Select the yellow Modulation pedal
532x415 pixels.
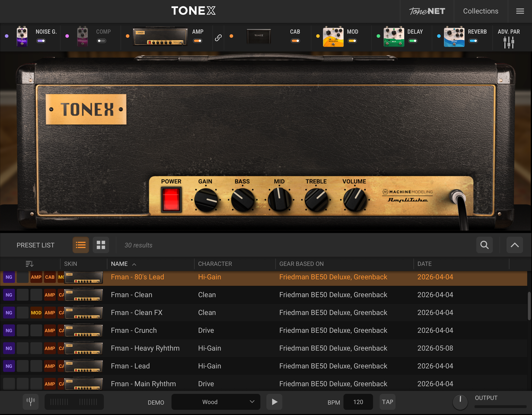[x=333, y=37]
